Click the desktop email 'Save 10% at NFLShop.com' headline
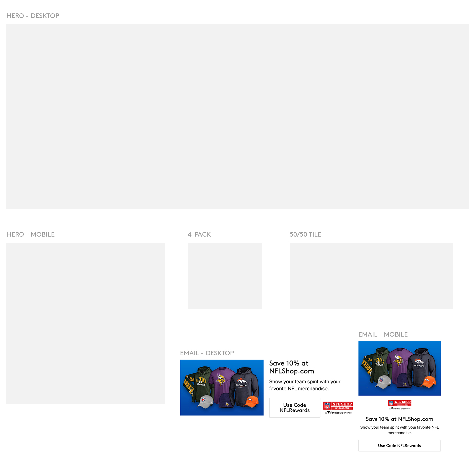Screen dimensions: 476x454 coord(291,367)
